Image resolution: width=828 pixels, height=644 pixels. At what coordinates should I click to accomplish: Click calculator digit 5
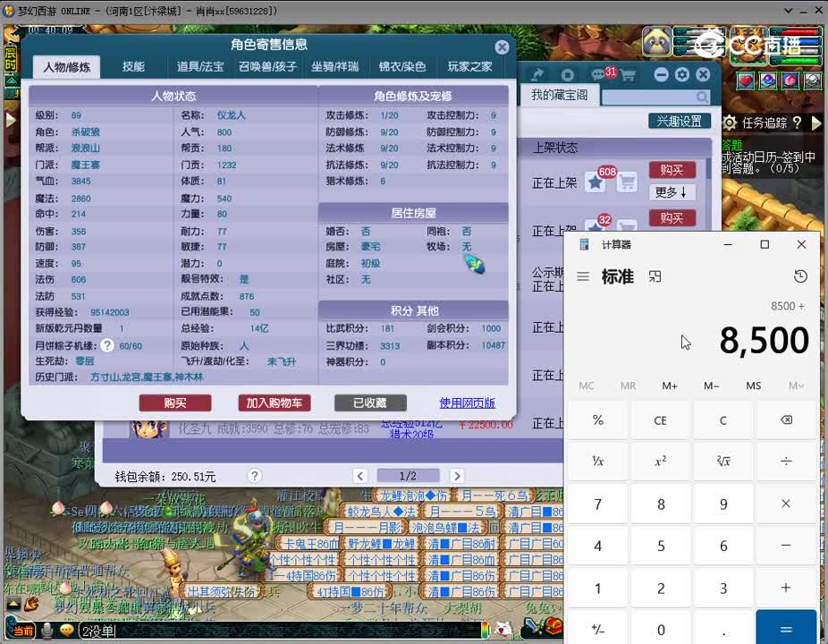coord(660,546)
